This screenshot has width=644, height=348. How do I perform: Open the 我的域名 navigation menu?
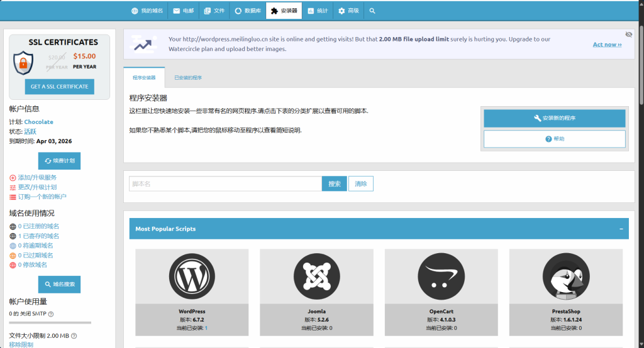coord(147,11)
